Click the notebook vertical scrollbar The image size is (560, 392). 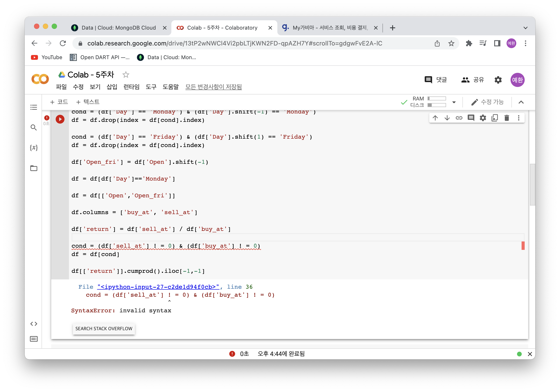point(532,185)
